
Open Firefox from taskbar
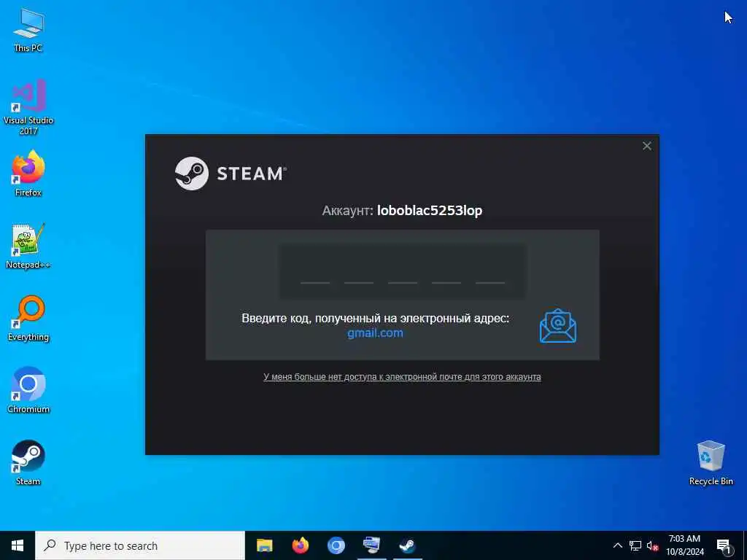pos(300,545)
